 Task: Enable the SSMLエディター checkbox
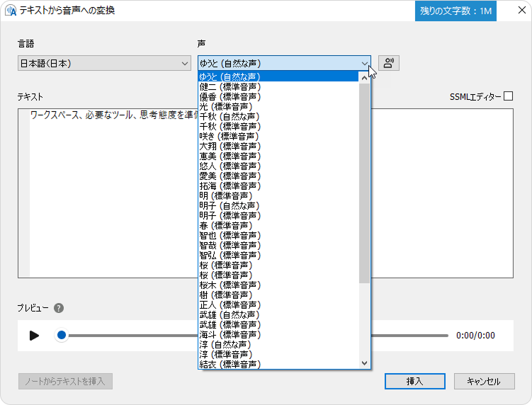click(508, 96)
